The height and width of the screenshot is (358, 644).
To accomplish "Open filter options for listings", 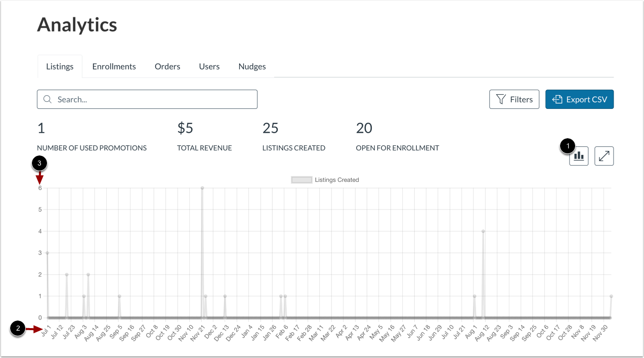I will 514,99.
